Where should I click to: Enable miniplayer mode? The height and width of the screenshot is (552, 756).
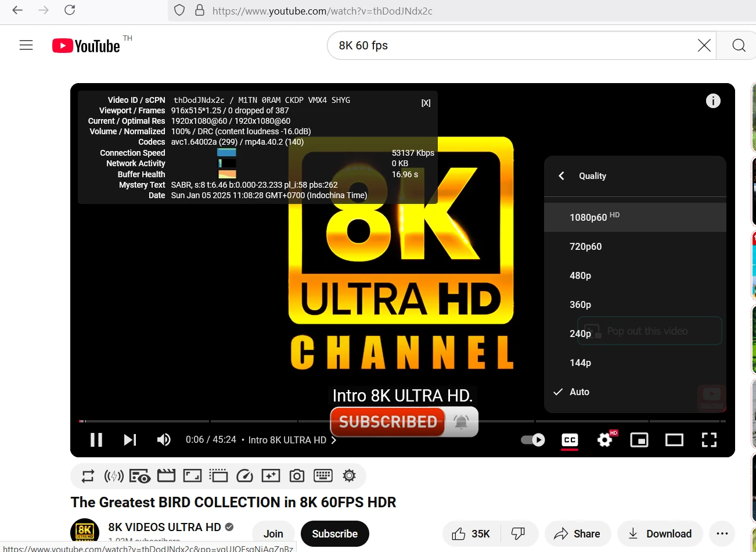coord(639,440)
